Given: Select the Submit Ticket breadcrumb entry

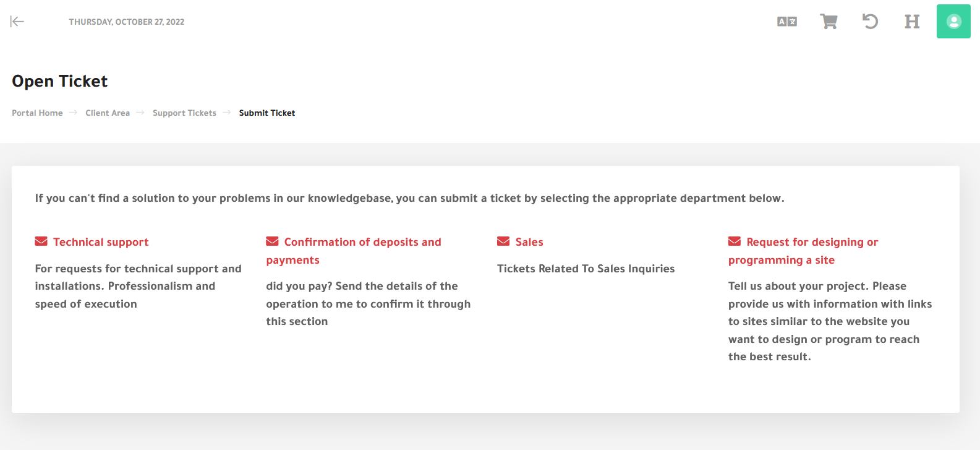Looking at the screenshot, I should point(266,113).
